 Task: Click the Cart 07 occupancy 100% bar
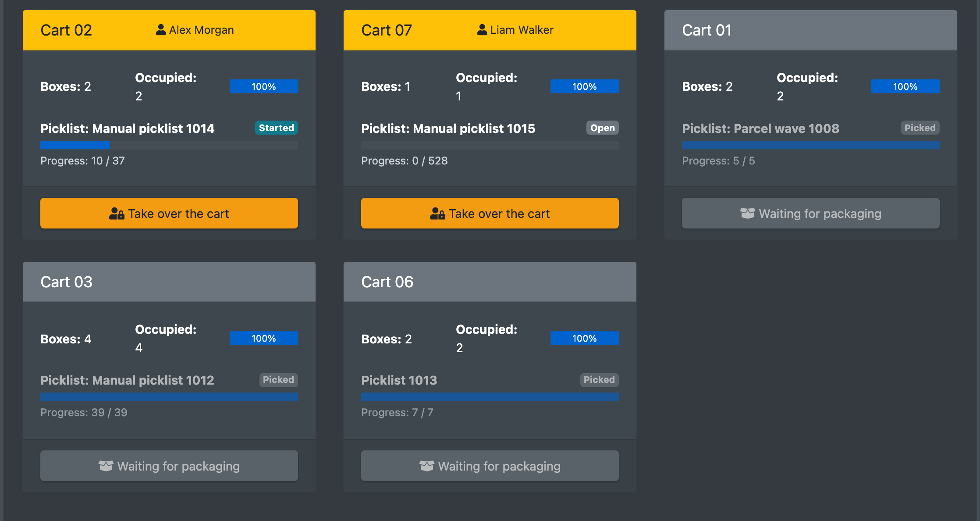(585, 86)
